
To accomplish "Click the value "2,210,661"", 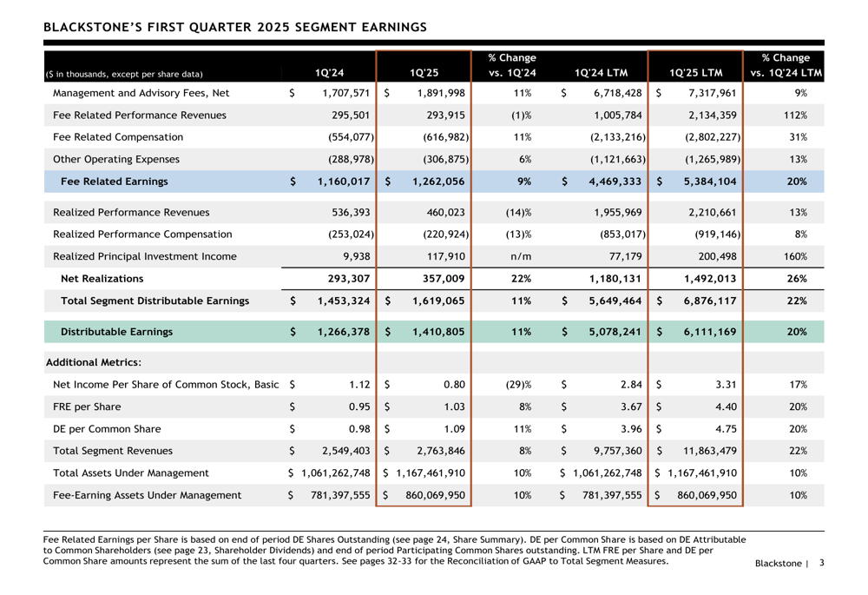I will pyautogui.click(x=713, y=212).
